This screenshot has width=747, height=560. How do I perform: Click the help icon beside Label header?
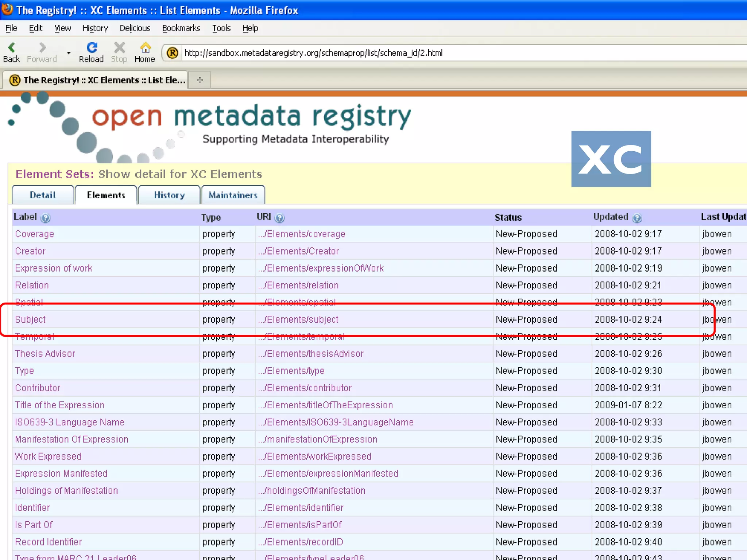(x=45, y=218)
